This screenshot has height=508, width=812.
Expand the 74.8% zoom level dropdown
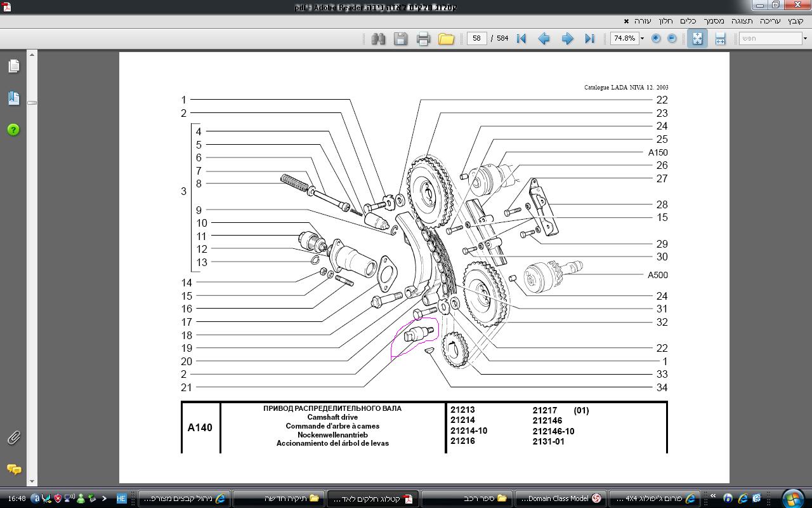(x=642, y=39)
